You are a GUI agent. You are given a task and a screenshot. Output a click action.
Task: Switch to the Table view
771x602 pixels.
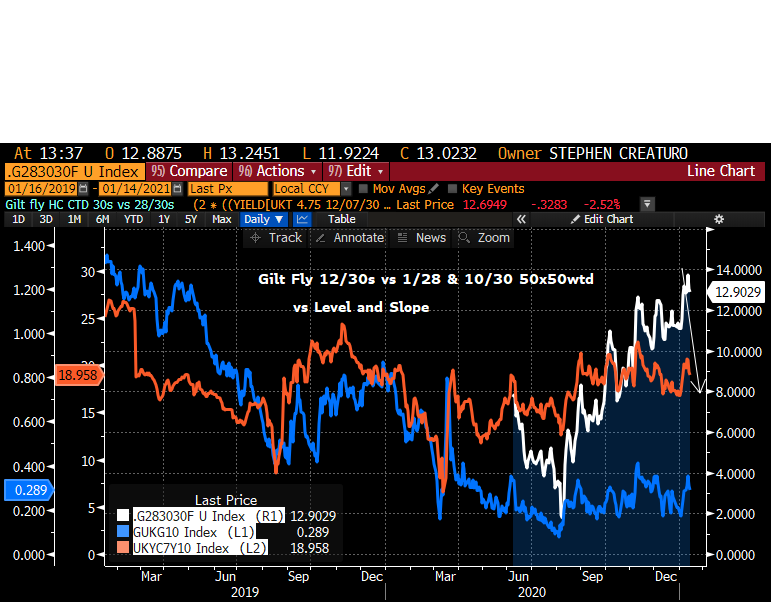point(342,219)
